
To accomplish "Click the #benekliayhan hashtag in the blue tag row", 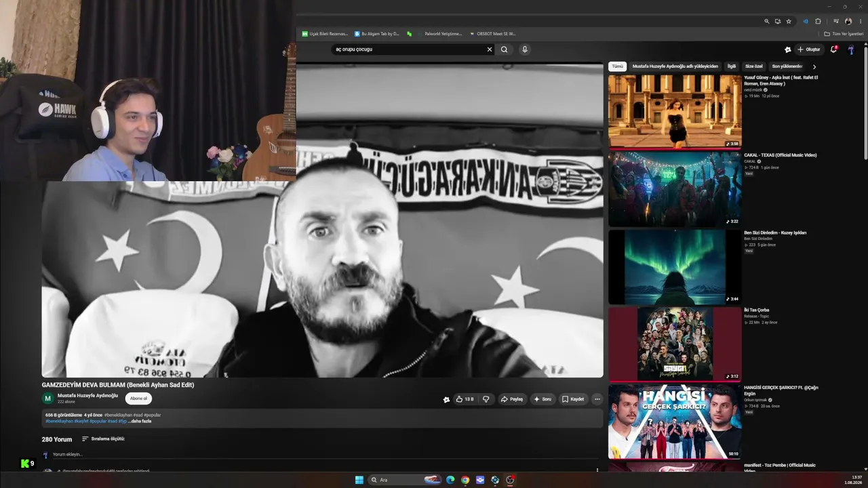I will 59,421.
